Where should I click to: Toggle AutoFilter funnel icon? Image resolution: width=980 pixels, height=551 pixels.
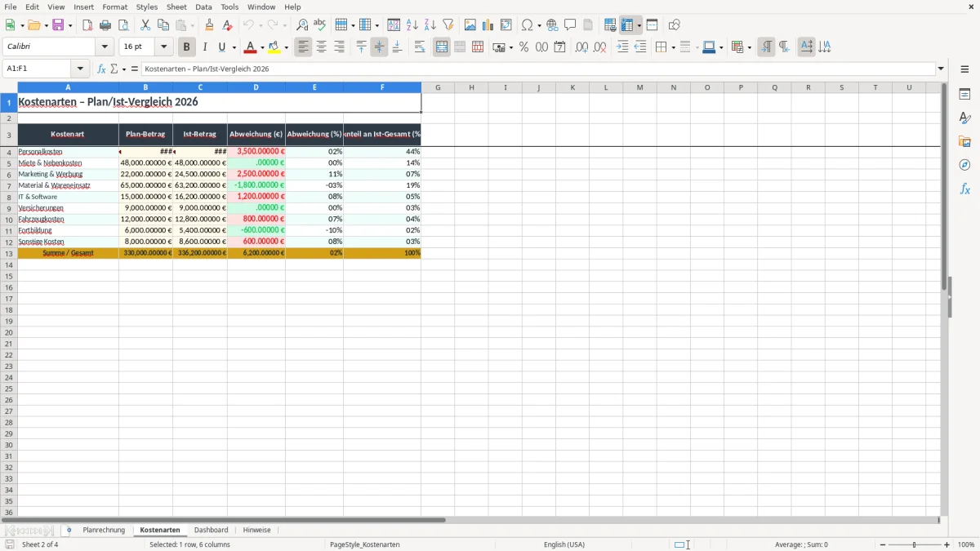[448, 25]
